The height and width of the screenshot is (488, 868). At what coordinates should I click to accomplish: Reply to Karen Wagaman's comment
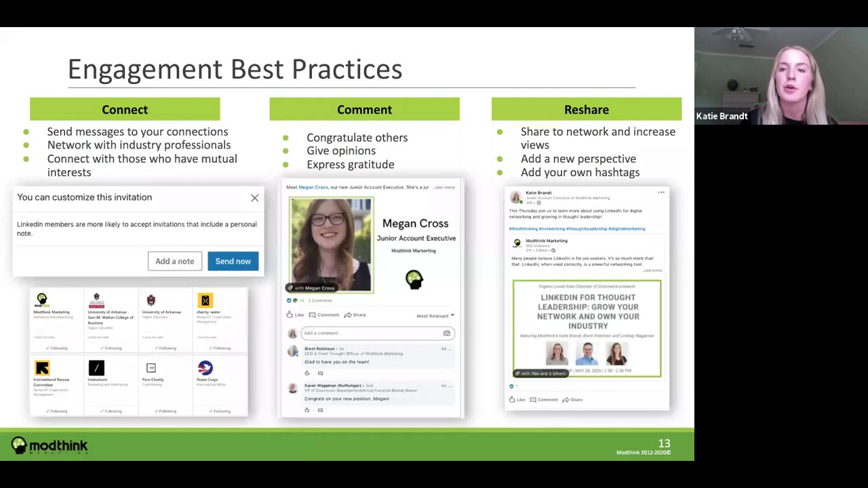pos(320,409)
